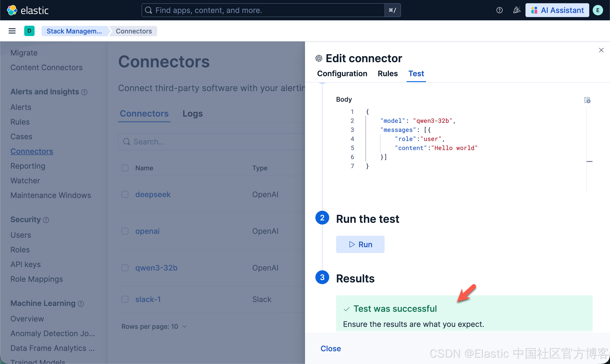The width and height of the screenshot is (610, 364).
Task: Open the help menu icon
Action: pyautogui.click(x=499, y=10)
